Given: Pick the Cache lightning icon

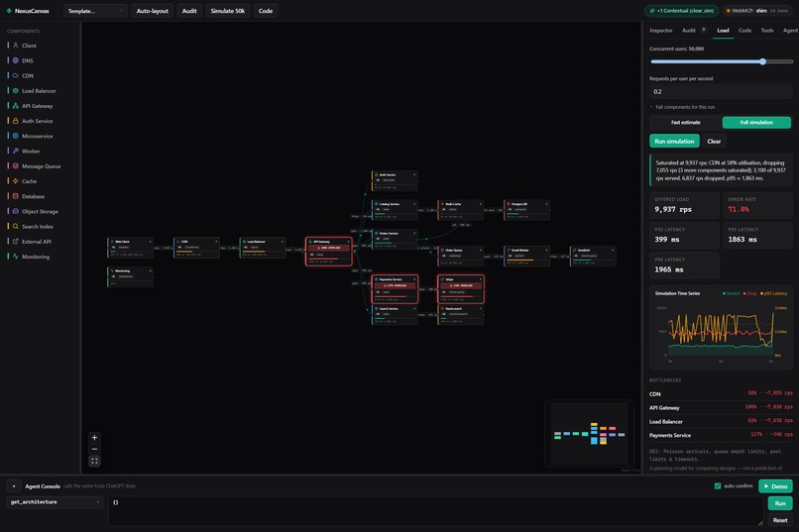Looking at the screenshot, I should click(15, 181).
